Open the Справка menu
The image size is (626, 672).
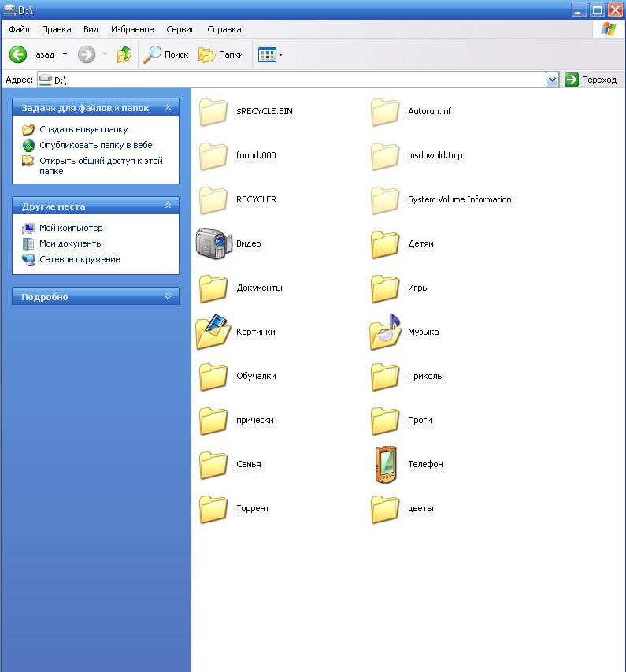(x=224, y=29)
